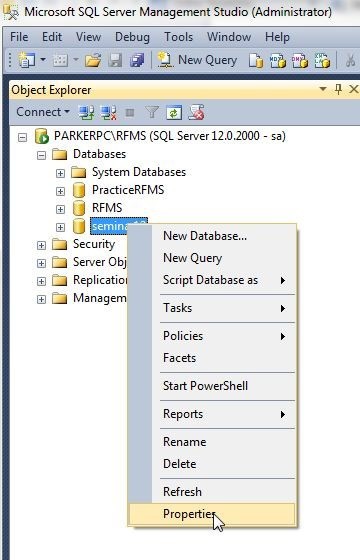Select the PARKERPC\RFMS server entry
Viewport: 360px width, 560px height.
[170, 136]
